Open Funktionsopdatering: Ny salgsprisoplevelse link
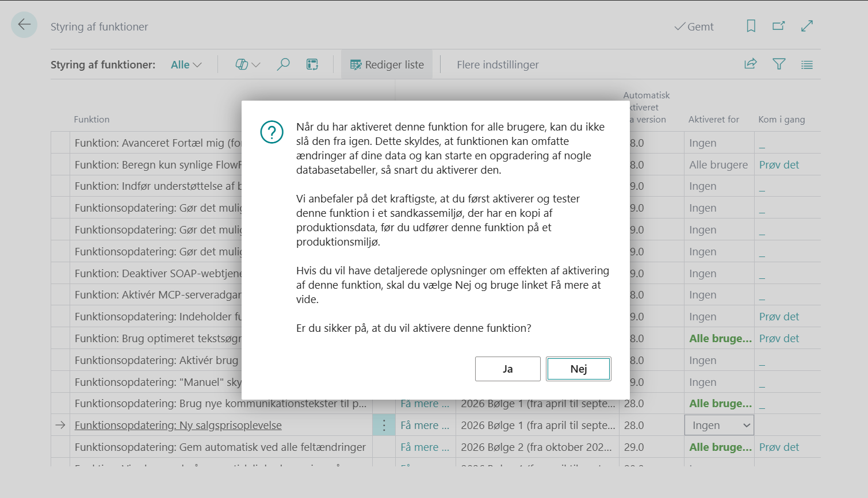Image resolution: width=868 pixels, height=498 pixels. [x=178, y=426]
